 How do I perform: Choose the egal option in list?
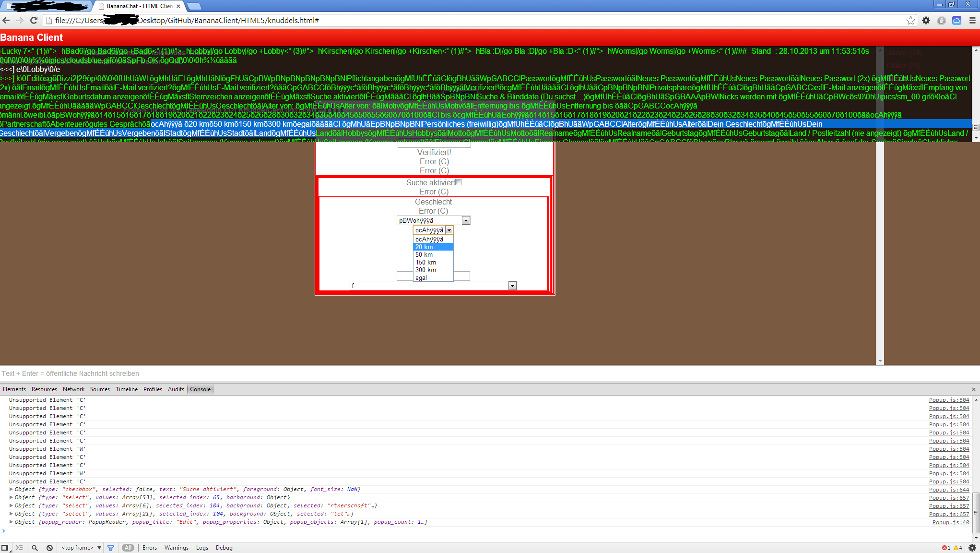(x=421, y=277)
